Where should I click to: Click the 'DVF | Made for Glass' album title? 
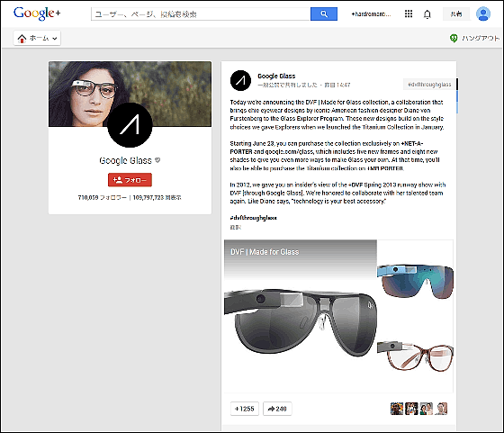(x=265, y=252)
